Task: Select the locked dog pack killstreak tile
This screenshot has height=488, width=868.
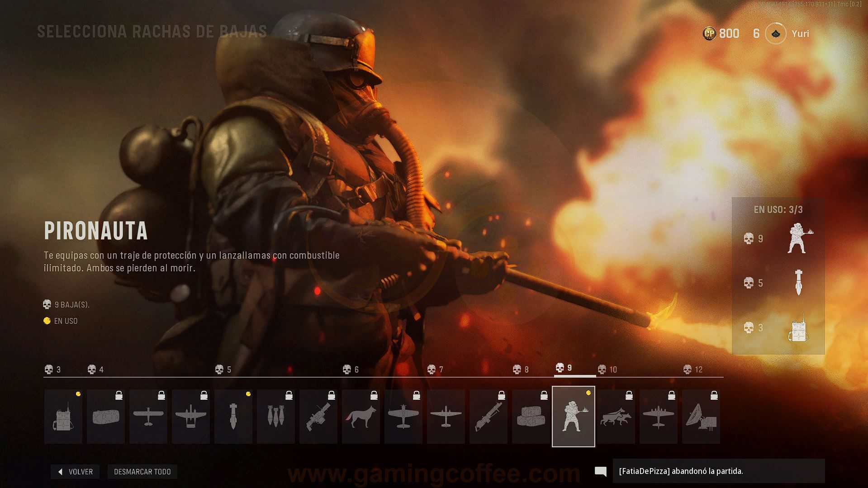Action: 616,417
